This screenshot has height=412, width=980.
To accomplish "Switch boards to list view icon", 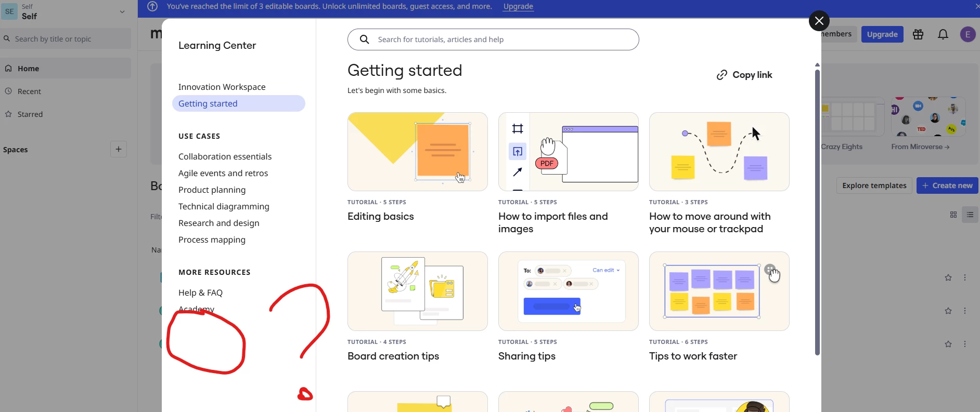I will coord(970,215).
